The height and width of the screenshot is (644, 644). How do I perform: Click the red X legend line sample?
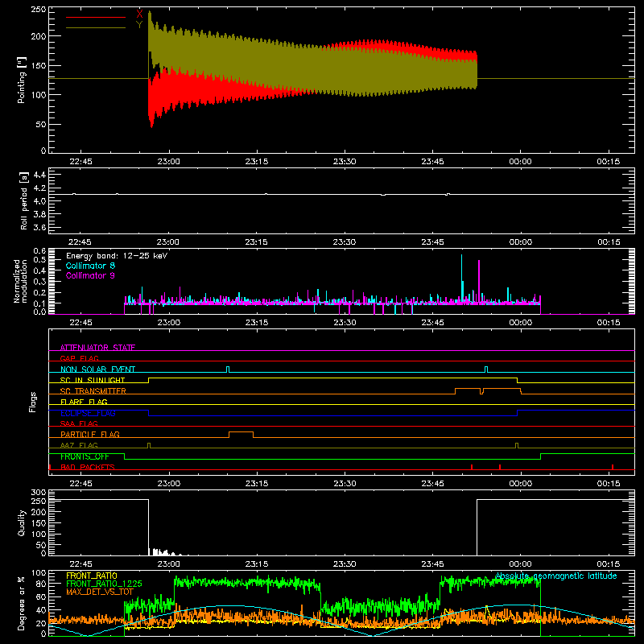(x=96, y=17)
